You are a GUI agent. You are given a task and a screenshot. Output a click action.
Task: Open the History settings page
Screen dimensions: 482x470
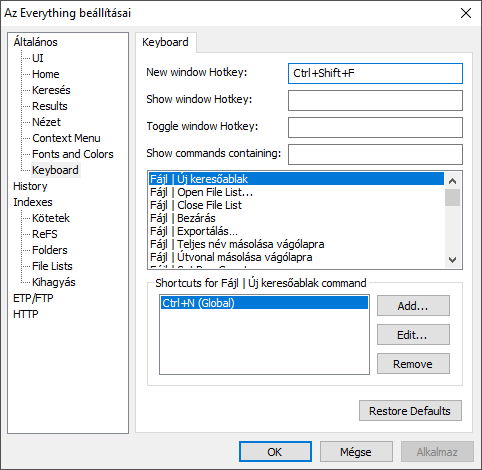[x=30, y=186]
